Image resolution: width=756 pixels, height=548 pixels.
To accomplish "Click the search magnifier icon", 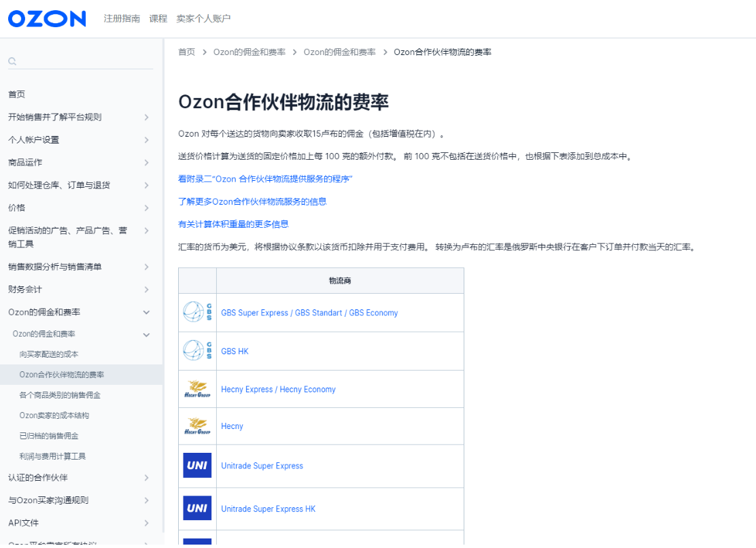I will 12,61.
